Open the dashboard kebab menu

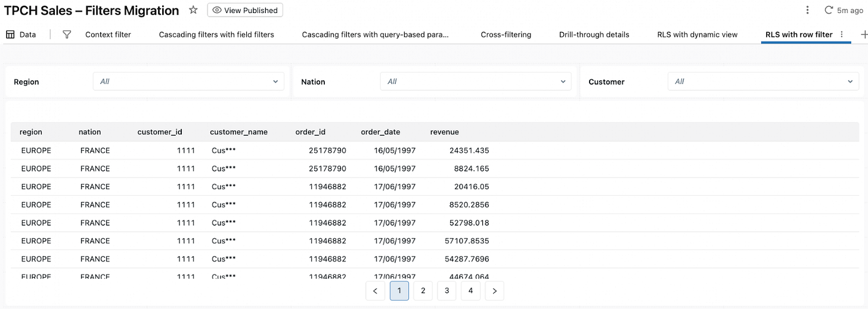click(807, 10)
